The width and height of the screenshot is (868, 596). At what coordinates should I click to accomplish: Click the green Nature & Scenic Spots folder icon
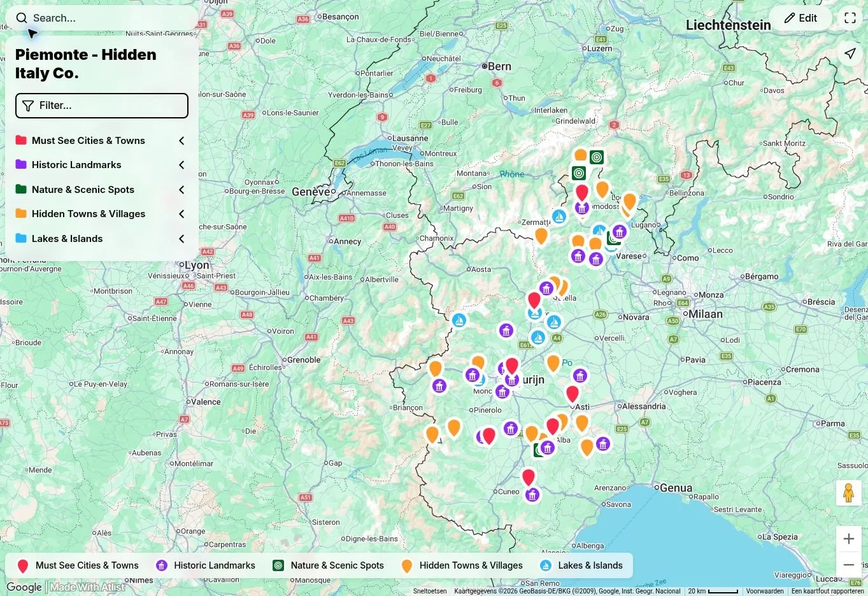tap(21, 189)
